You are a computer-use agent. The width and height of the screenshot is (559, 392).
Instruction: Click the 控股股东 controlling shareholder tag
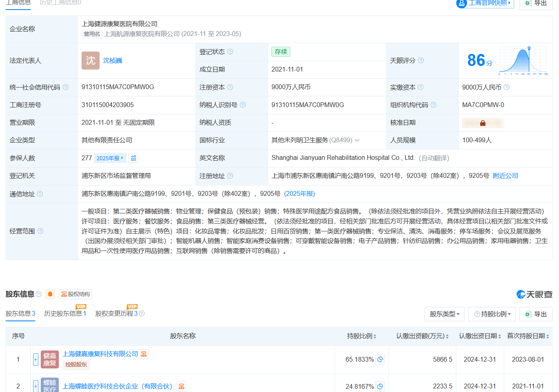point(76,365)
